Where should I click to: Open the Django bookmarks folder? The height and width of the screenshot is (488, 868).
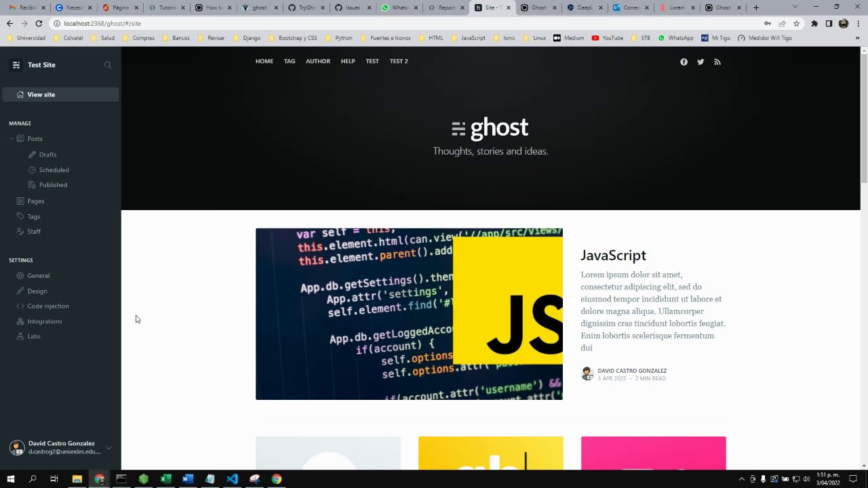[x=247, y=38]
